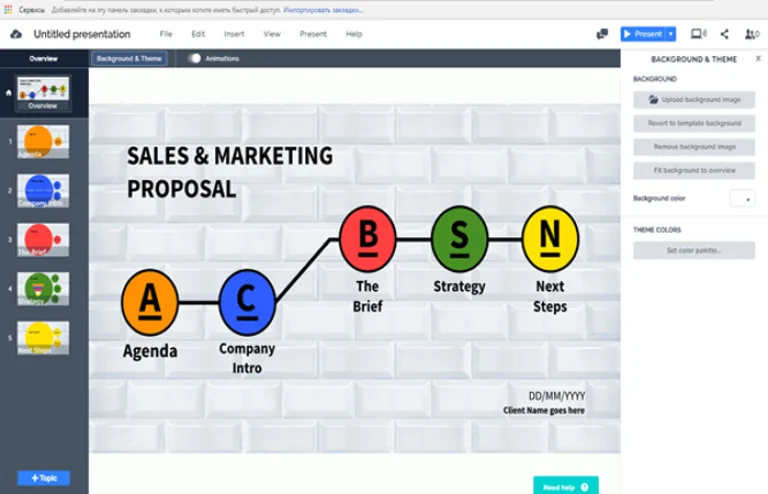
Task: Open the Help menu
Action: pyautogui.click(x=354, y=34)
